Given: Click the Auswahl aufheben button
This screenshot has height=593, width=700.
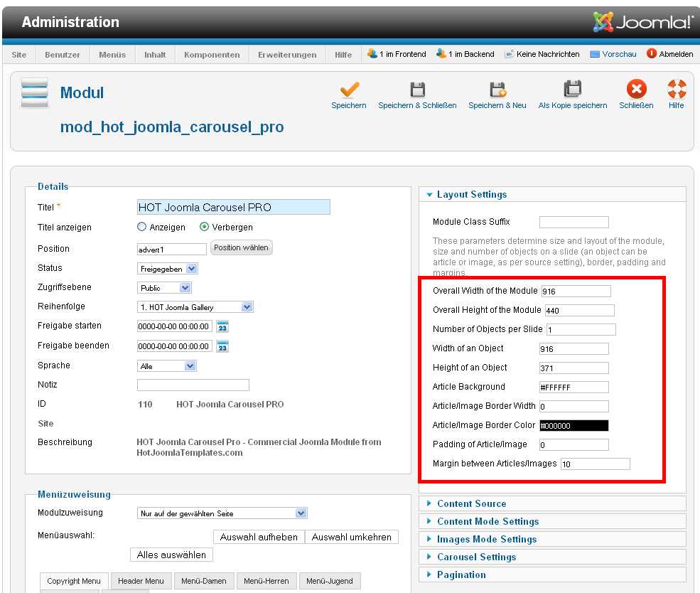Looking at the screenshot, I should (259, 537).
